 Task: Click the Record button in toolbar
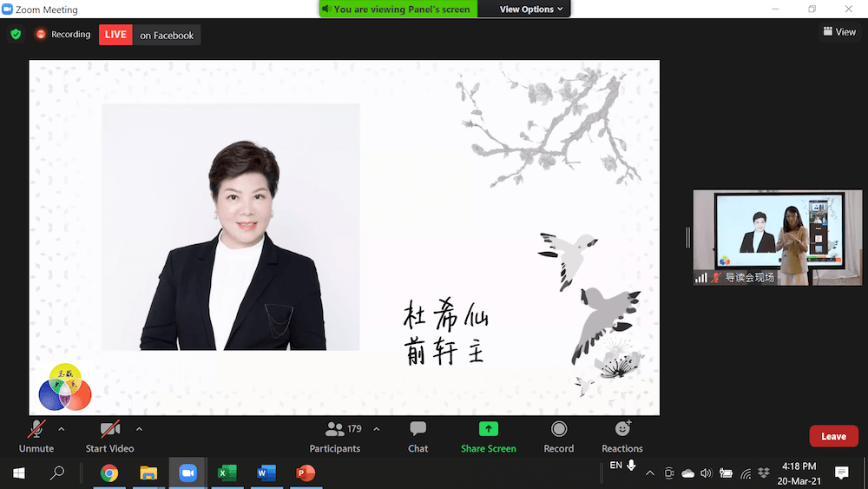coord(559,436)
